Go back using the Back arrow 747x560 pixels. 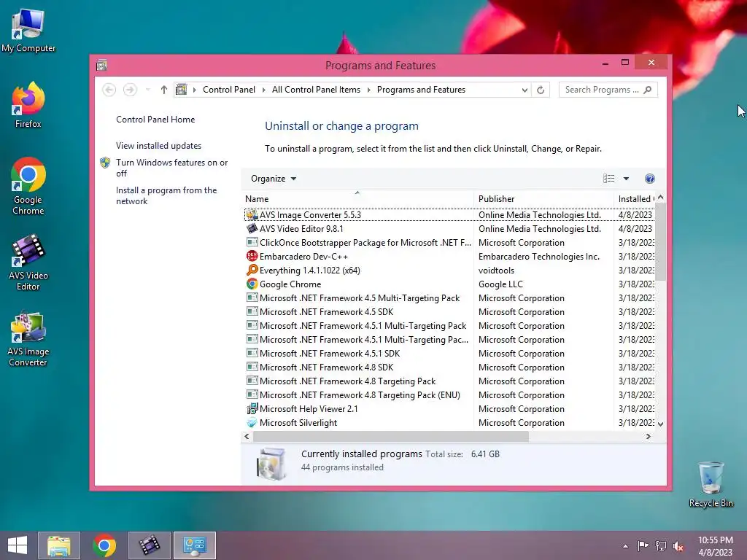pos(109,90)
